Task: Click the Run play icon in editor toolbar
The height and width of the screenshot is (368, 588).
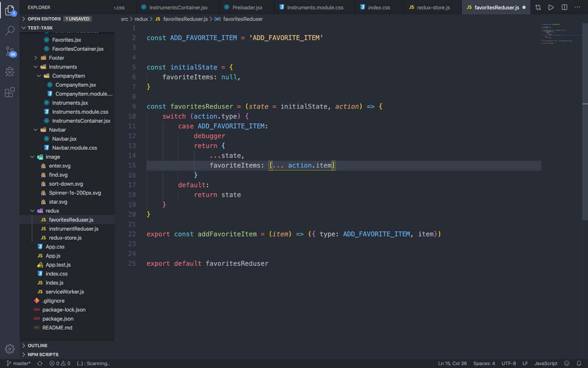Action: tap(551, 7)
